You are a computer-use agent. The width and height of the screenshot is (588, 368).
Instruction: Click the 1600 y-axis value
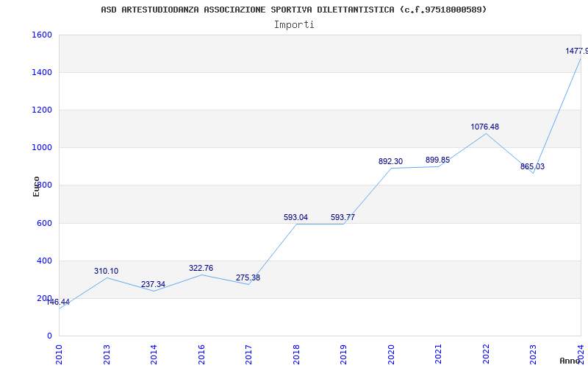pos(42,35)
